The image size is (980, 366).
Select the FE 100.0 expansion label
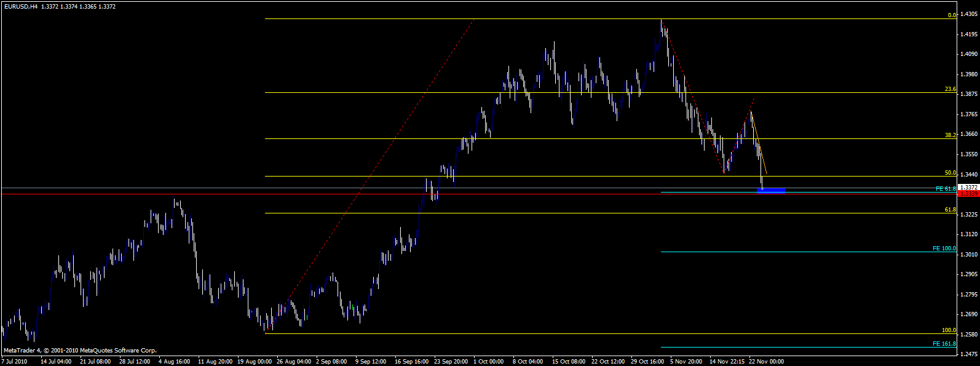[944, 249]
